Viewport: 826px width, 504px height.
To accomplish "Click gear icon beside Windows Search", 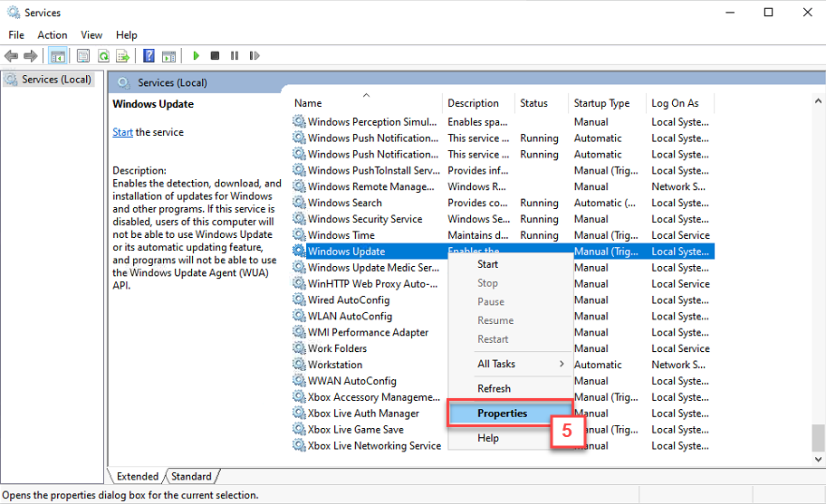I will (x=299, y=203).
